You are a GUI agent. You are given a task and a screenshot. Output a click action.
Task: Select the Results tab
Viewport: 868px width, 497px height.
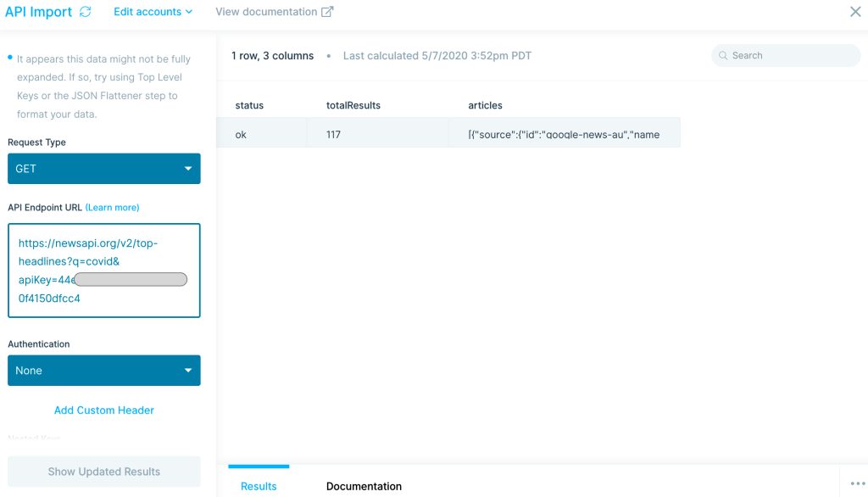click(x=259, y=486)
